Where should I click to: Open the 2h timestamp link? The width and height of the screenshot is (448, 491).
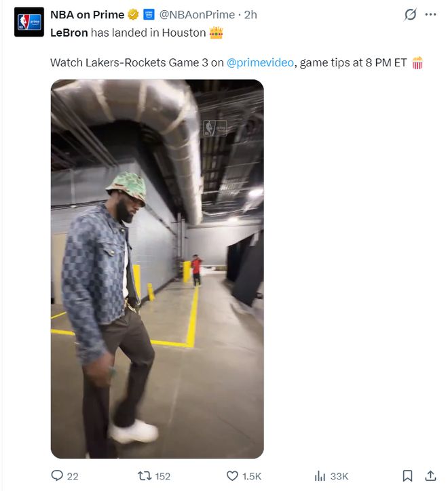pyautogui.click(x=250, y=15)
